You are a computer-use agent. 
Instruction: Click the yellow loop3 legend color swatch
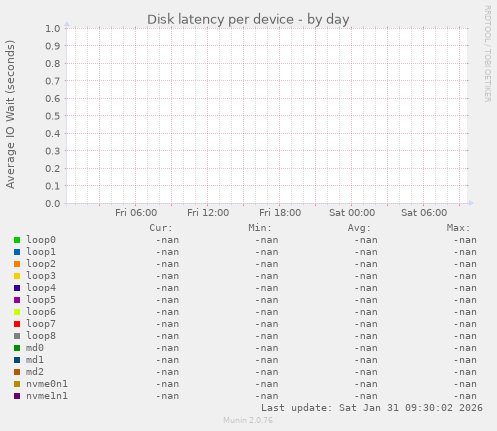pos(17,276)
